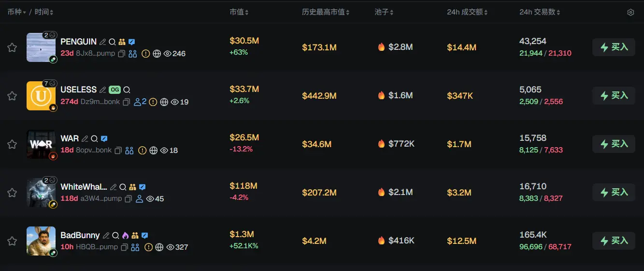644x271 pixels.
Task: Sort by 历史最高市值 column header
Action: [325, 12]
